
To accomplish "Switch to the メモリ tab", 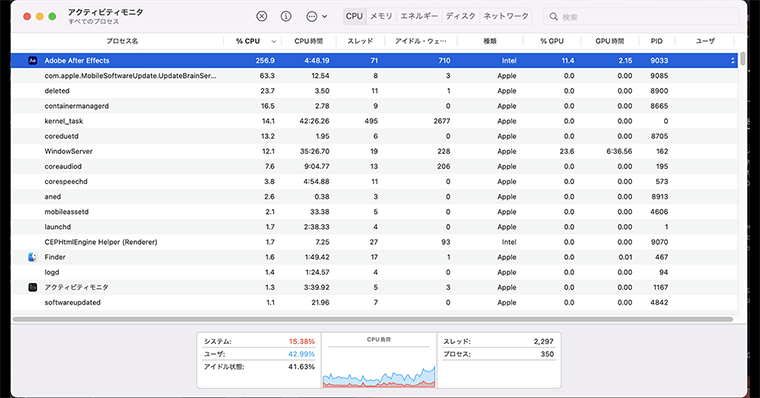I will [381, 16].
